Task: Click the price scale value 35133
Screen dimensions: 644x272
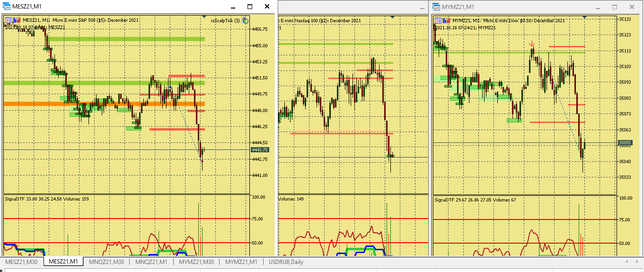Action: (x=625, y=19)
